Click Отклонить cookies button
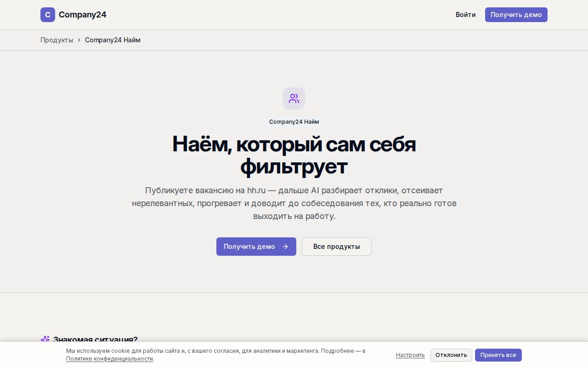 451,355
